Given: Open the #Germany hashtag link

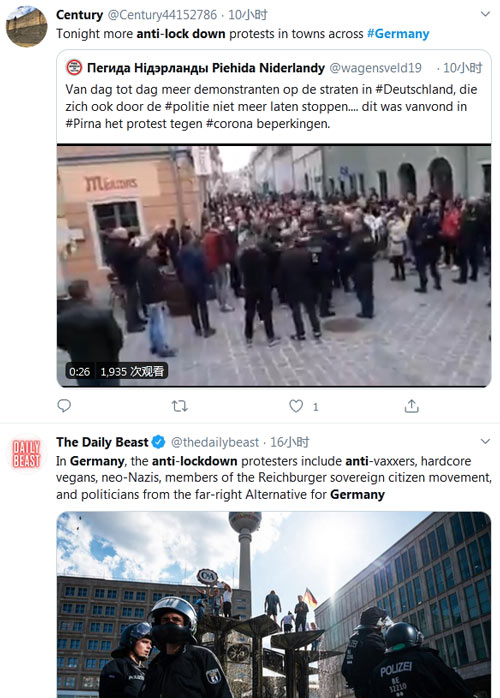Looking at the screenshot, I should click(x=398, y=34).
